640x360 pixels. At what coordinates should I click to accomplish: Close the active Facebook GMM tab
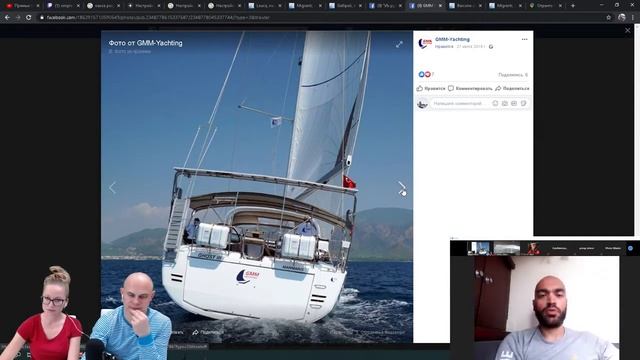(440, 6)
